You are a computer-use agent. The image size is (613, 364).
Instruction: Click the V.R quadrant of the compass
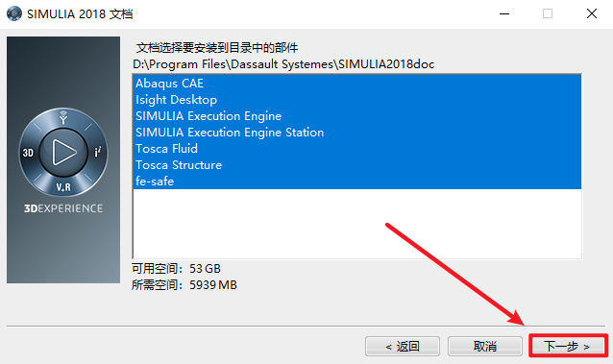[63, 187]
